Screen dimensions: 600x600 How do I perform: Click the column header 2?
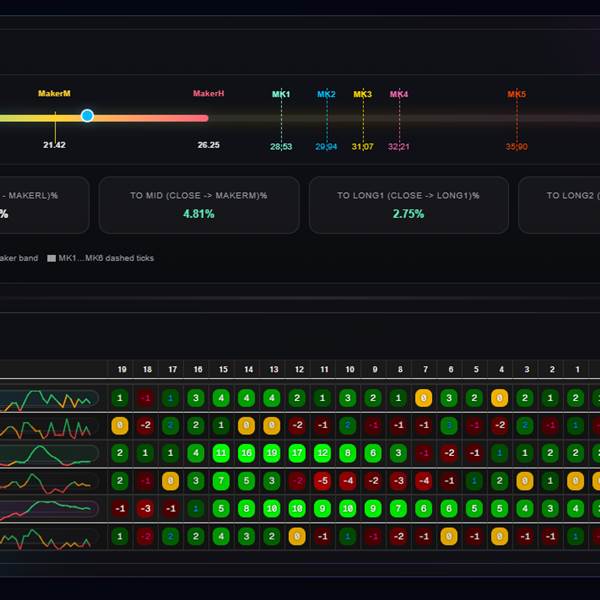point(552,369)
